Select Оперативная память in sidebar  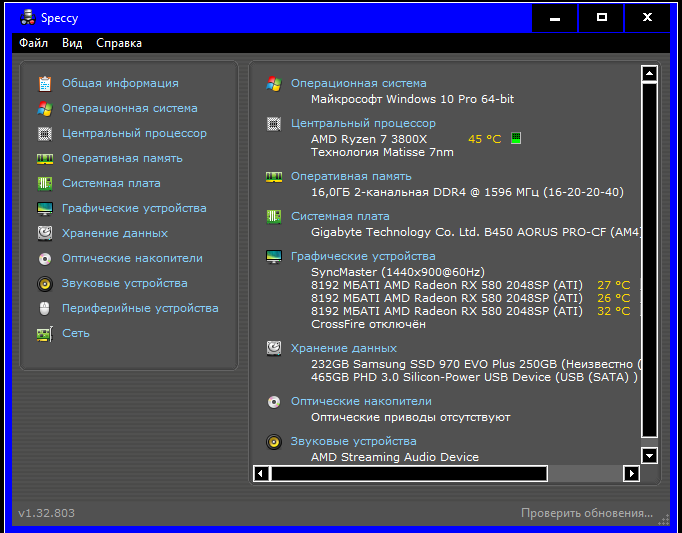click(x=122, y=158)
